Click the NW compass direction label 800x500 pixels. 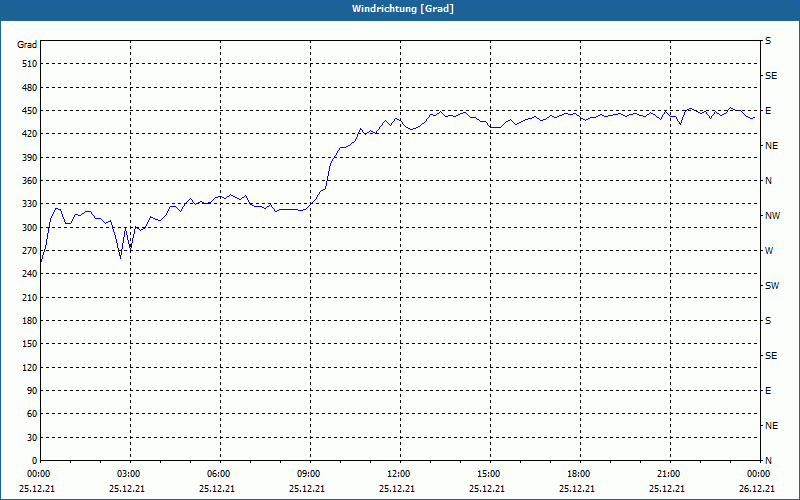coord(772,216)
